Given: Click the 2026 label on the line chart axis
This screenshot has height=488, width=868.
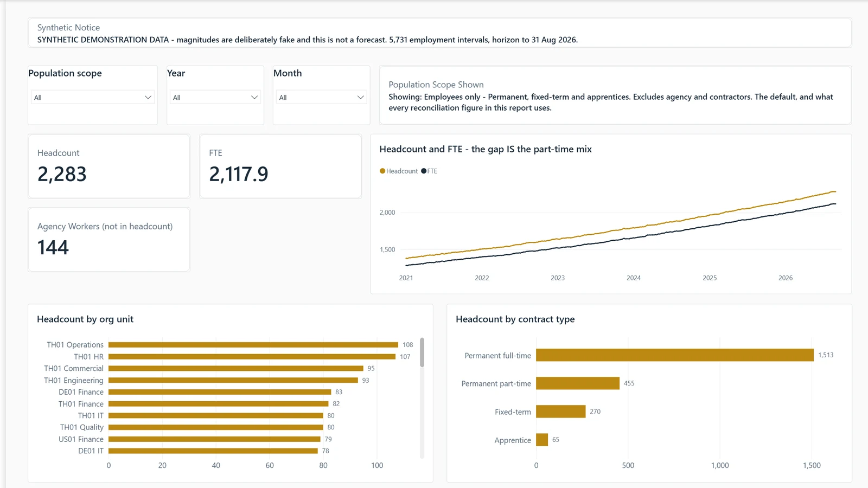Looking at the screenshot, I should pos(786,278).
